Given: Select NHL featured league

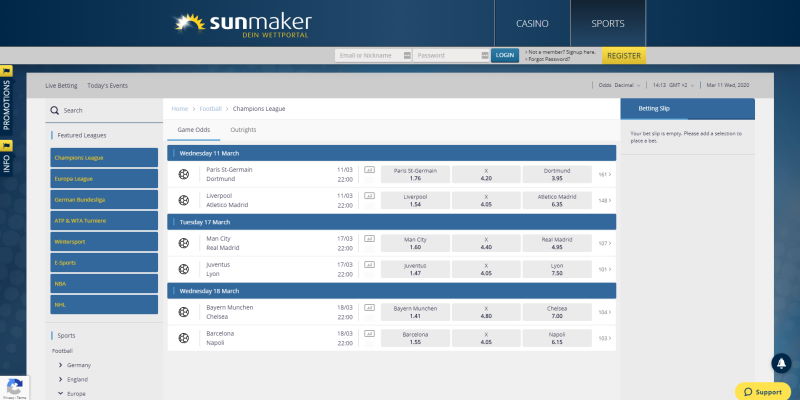Looking at the screenshot, I should (104, 304).
